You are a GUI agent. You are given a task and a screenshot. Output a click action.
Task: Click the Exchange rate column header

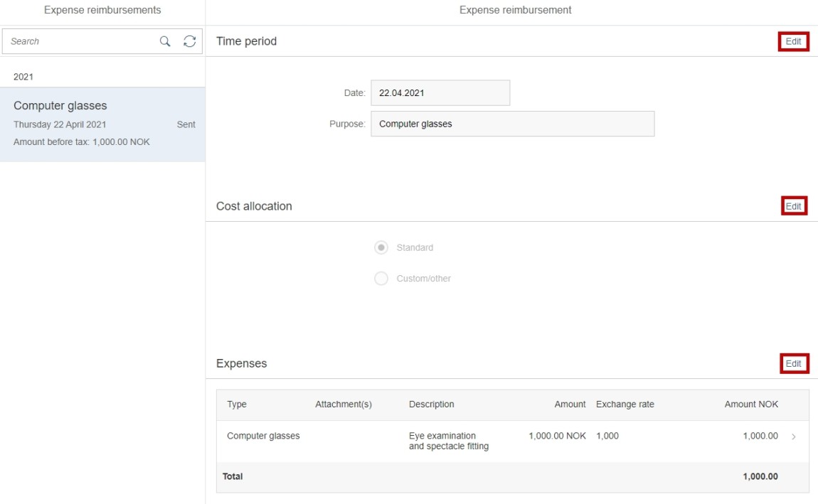tap(625, 404)
